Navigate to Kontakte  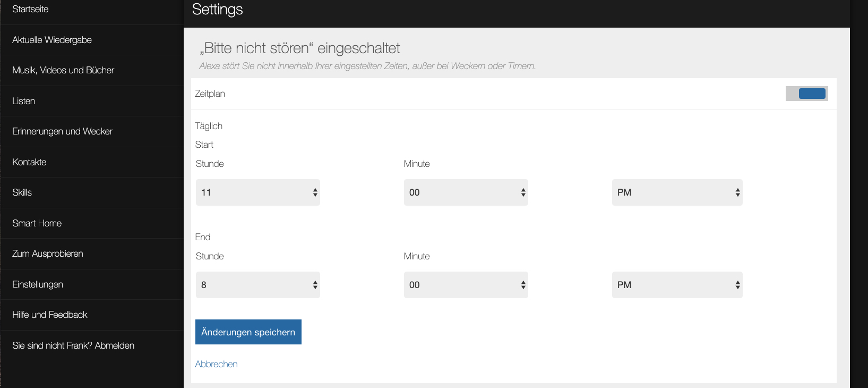(x=29, y=162)
